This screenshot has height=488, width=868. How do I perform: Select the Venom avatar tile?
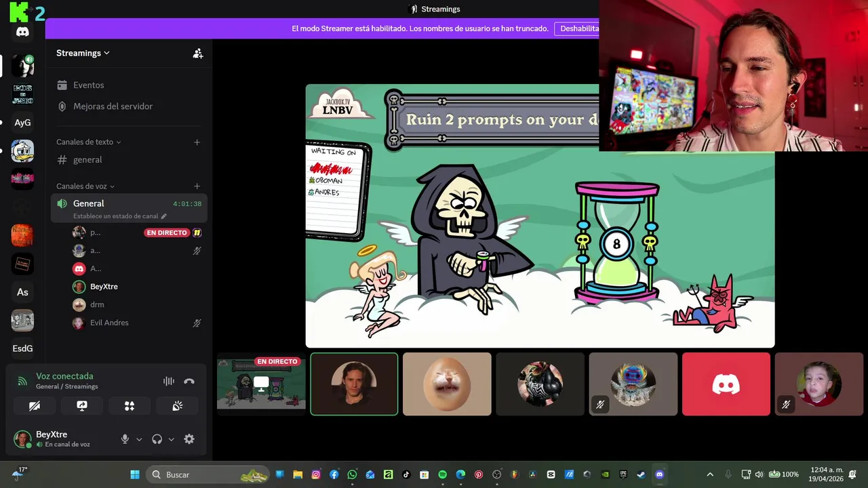coord(540,384)
